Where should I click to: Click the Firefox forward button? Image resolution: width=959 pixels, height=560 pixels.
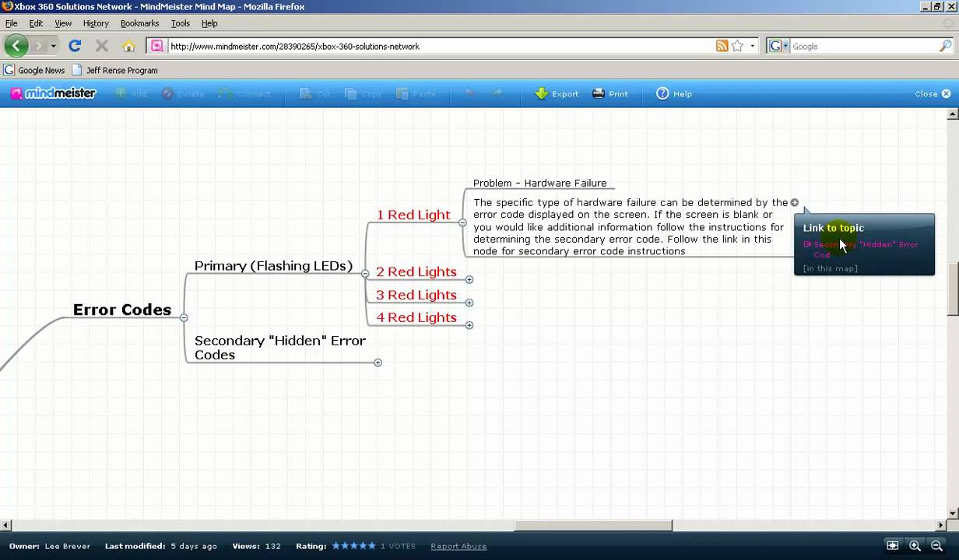[x=39, y=46]
